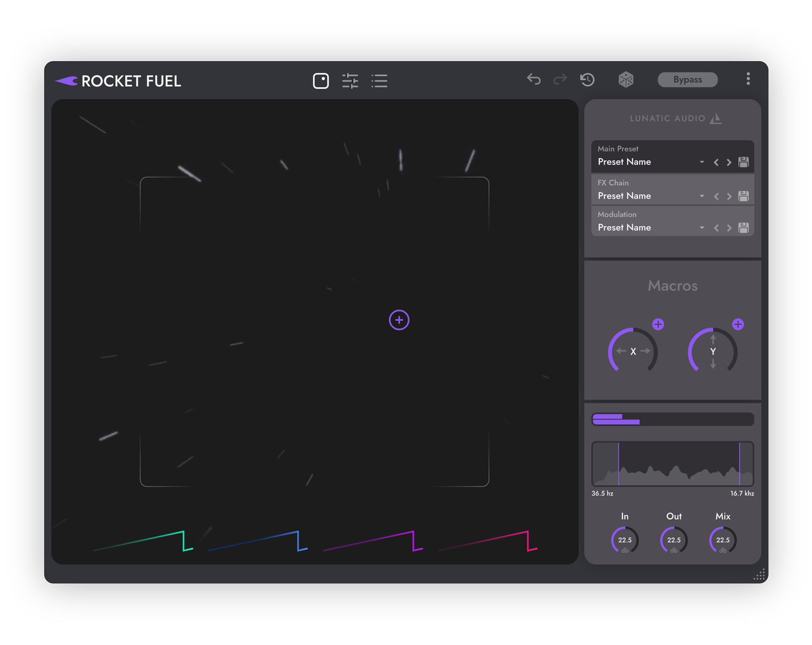Expand the FX Chain preset dropdown
Screen dimensions: 812x645
click(702, 196)
